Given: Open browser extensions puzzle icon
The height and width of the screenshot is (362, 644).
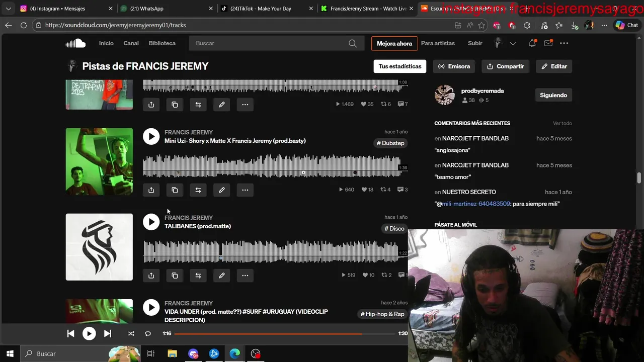Looking at the screenshot, I should point(527,25).
